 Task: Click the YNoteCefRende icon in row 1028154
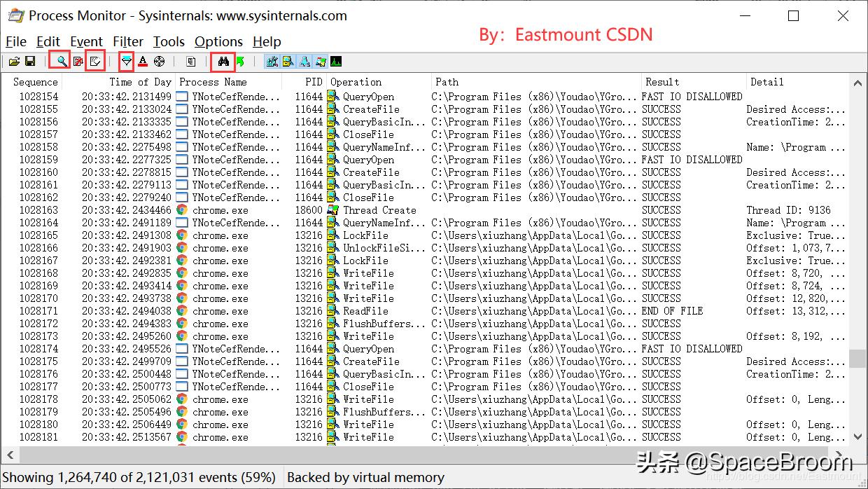point(182,96)
